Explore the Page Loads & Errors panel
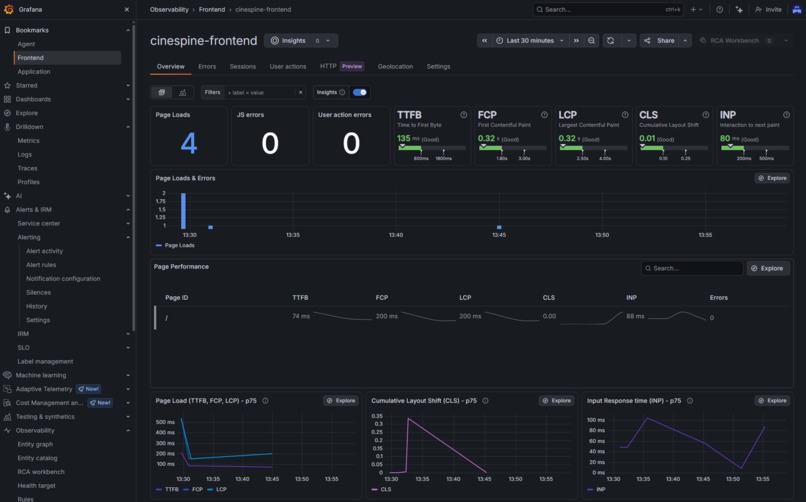The image size is (806, 502). [x=773, y=178]
